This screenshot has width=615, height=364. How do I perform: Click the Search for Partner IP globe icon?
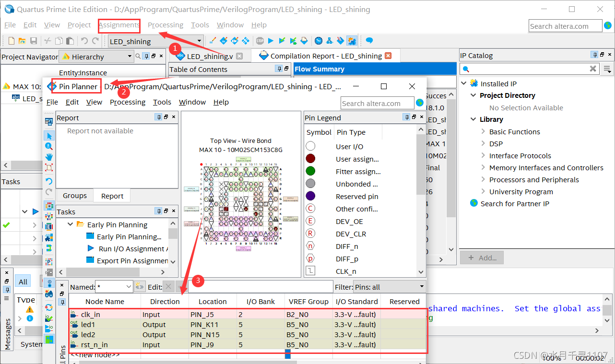474,203
